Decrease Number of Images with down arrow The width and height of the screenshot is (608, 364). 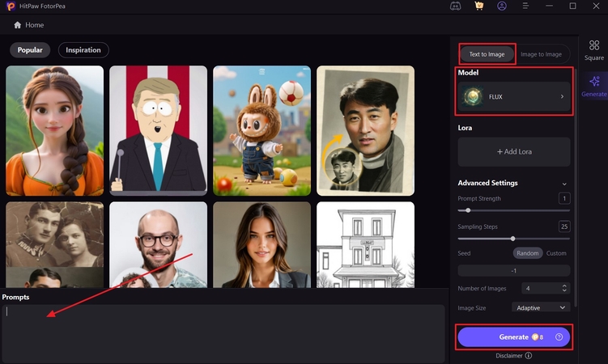pyautogui.click(x=564, y=290)
